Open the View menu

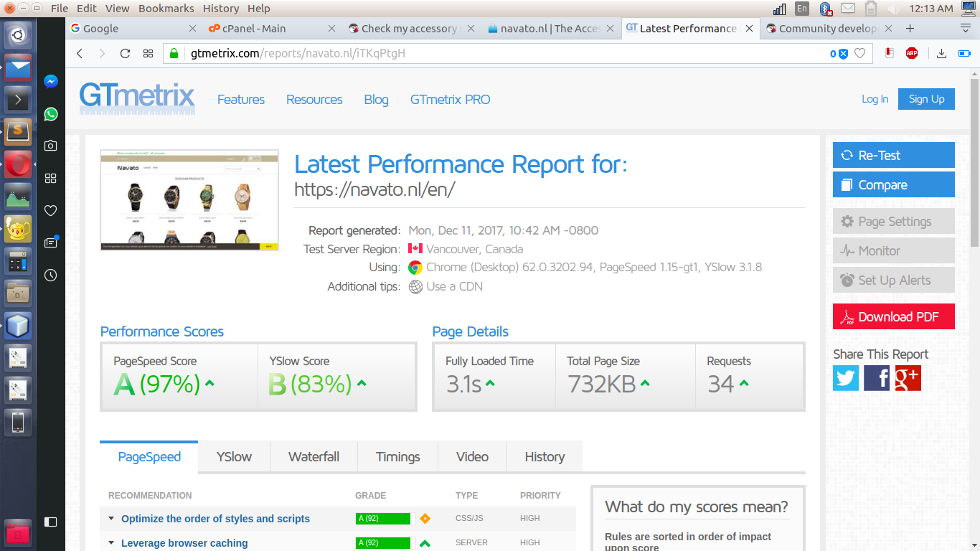(118, 9)
